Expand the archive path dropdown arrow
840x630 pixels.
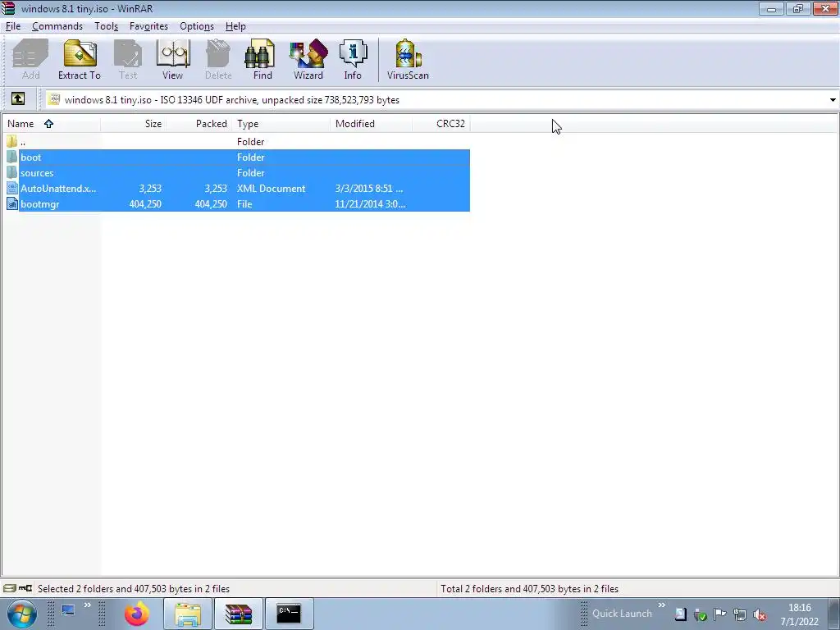coord(833,99)
